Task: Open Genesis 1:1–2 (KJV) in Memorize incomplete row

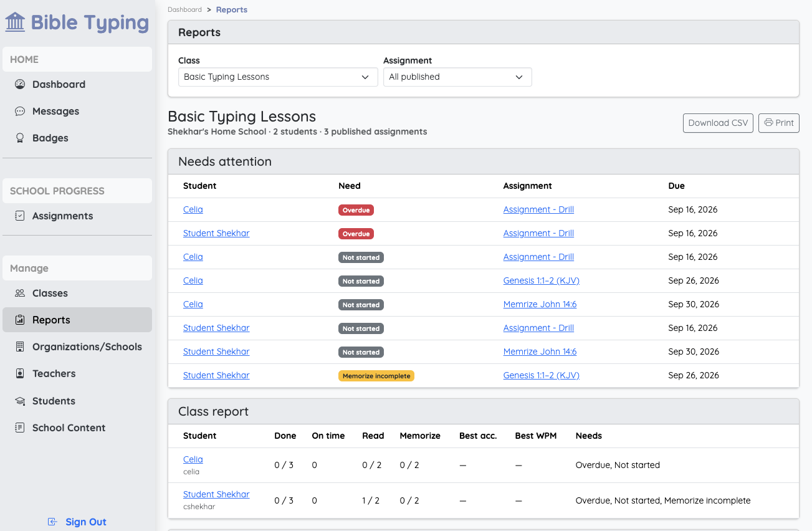Action: click(542, 375)
